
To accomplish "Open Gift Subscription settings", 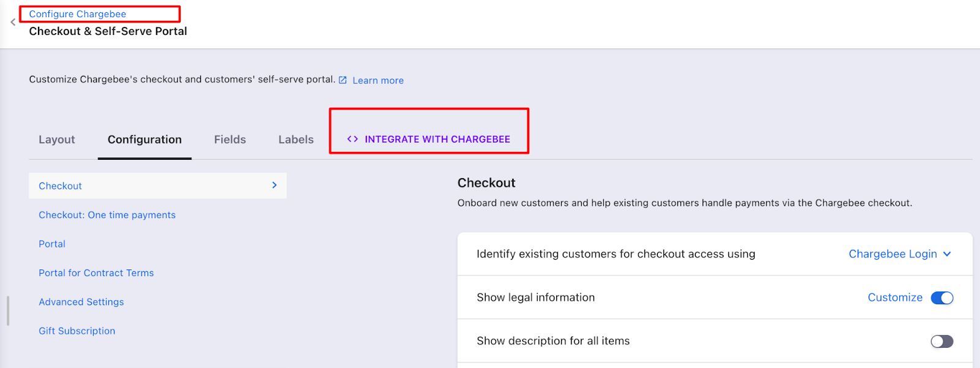I will [x=77, y=331].
